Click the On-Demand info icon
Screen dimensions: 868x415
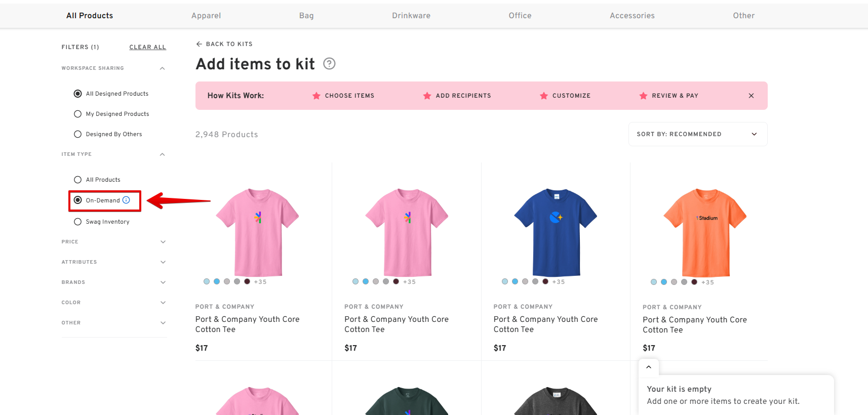126,200
